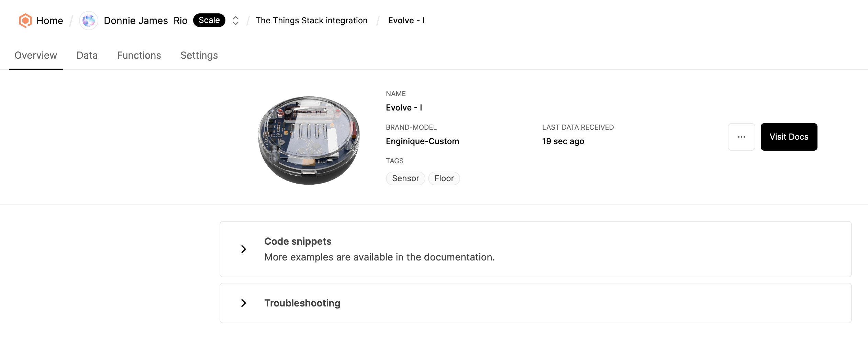Open The Things Stack integration breadcrumb
Image resolution: width=868 pixels, height=337 pixels.
click(x=311, y=21)
